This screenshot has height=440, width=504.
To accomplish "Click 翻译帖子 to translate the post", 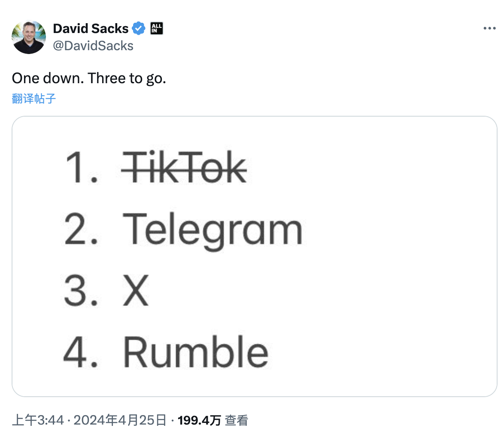I will [34, 99].
